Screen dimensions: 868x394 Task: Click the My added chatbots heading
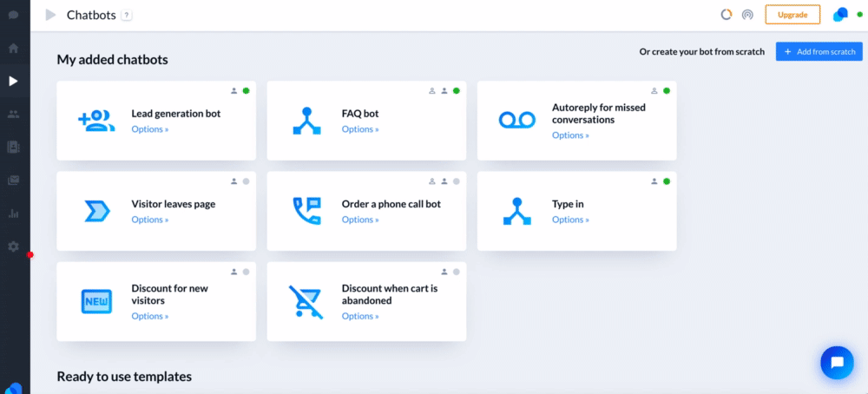(x=112, y=60)
